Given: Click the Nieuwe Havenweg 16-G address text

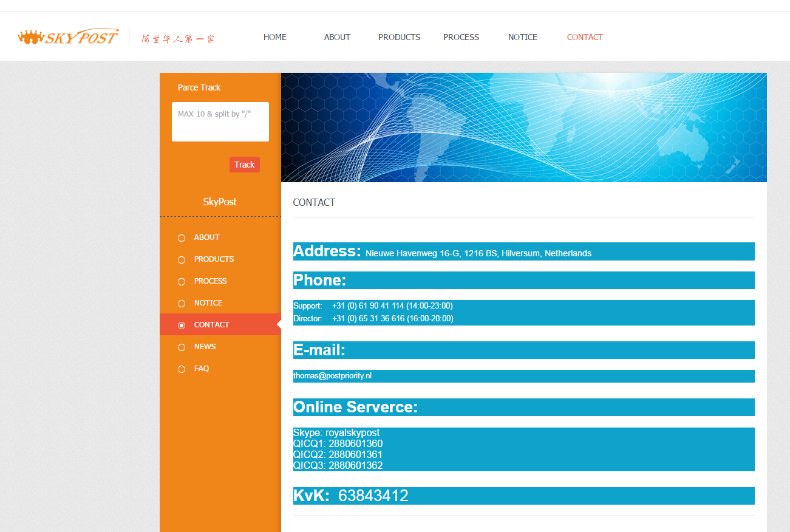Looking at the screenshot, I should pyautogui.click(x=478, y=254).
